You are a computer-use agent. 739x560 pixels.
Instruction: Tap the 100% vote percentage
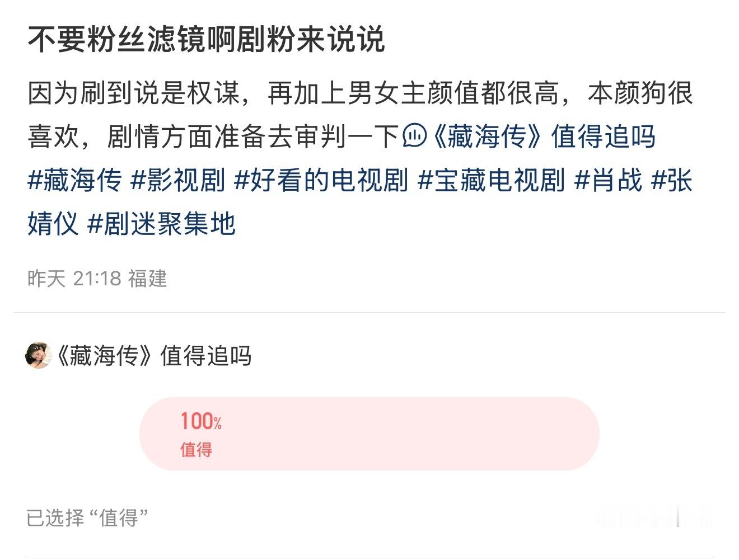coord(201,421)
